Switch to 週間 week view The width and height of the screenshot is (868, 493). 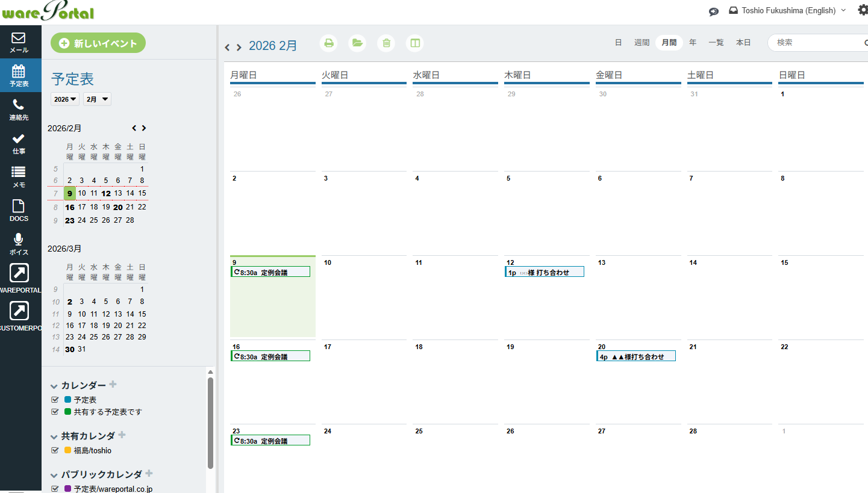(x=642, y=43)
